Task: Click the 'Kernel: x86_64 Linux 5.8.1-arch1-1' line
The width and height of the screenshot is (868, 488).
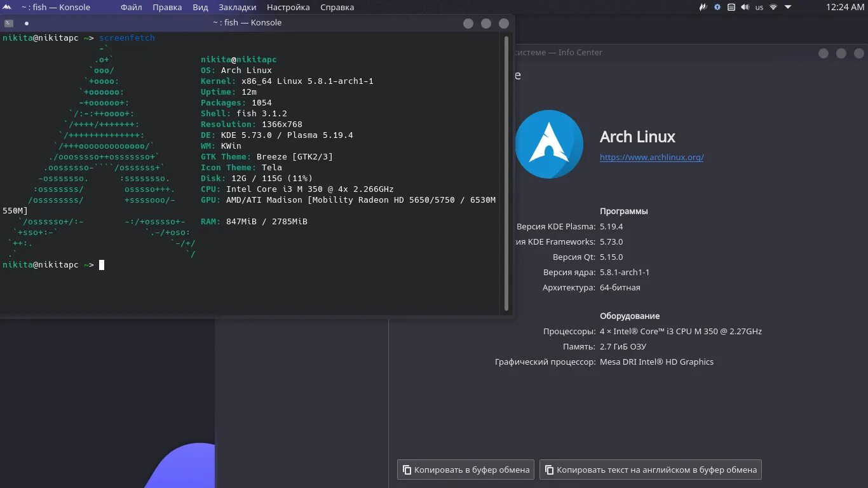Action: 287,81
